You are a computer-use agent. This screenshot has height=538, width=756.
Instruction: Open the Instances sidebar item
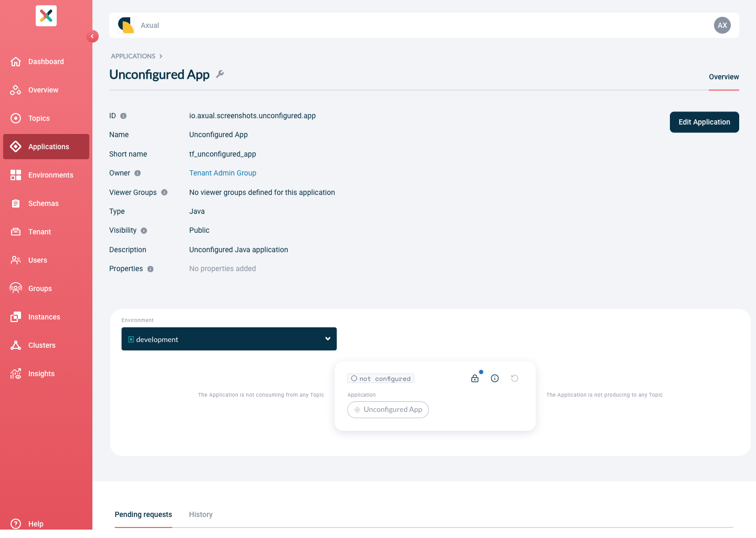coord(46,317)
